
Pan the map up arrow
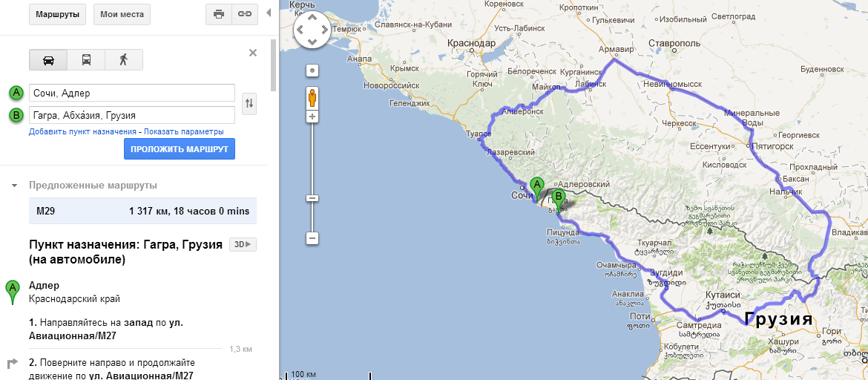pos(312,18)
